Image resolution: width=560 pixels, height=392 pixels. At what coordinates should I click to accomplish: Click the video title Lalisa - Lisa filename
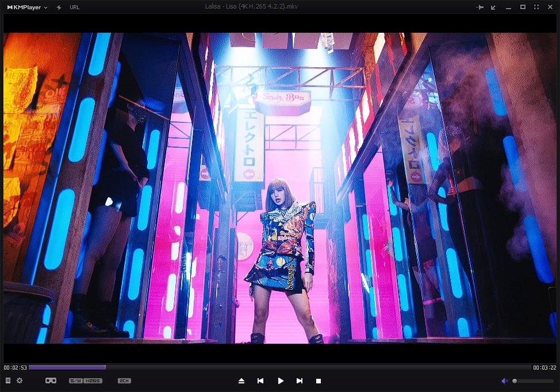[x=251, y=6]
